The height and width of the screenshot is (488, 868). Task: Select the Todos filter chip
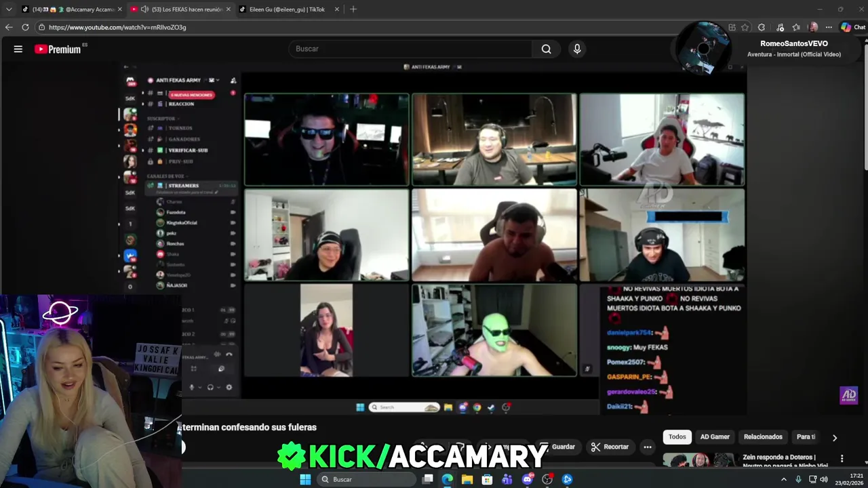click(677, 437)
